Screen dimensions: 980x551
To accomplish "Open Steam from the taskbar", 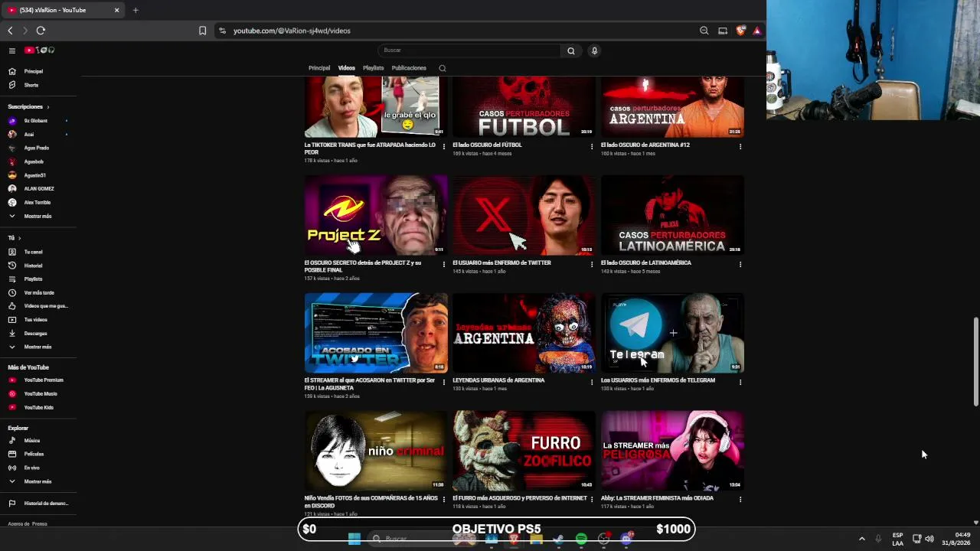I will [558, 540].
